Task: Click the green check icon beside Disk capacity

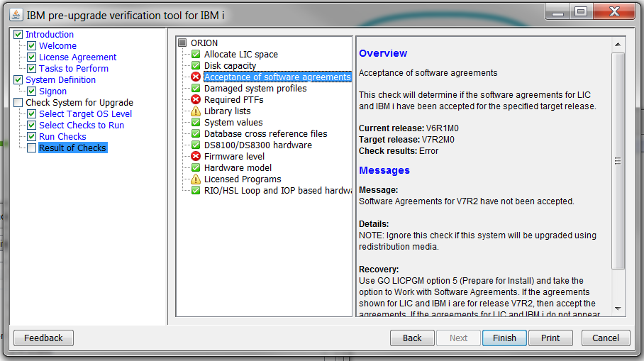Action: click(196, 66)
